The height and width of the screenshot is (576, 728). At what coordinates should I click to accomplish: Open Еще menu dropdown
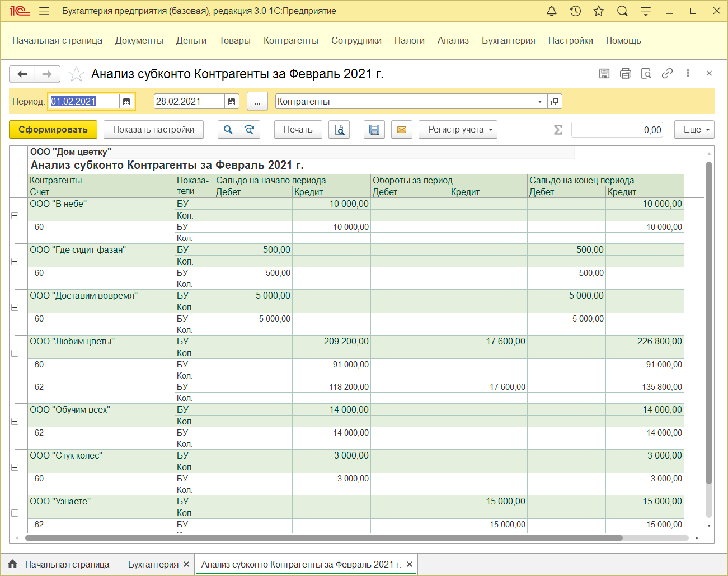click(694, 130)
